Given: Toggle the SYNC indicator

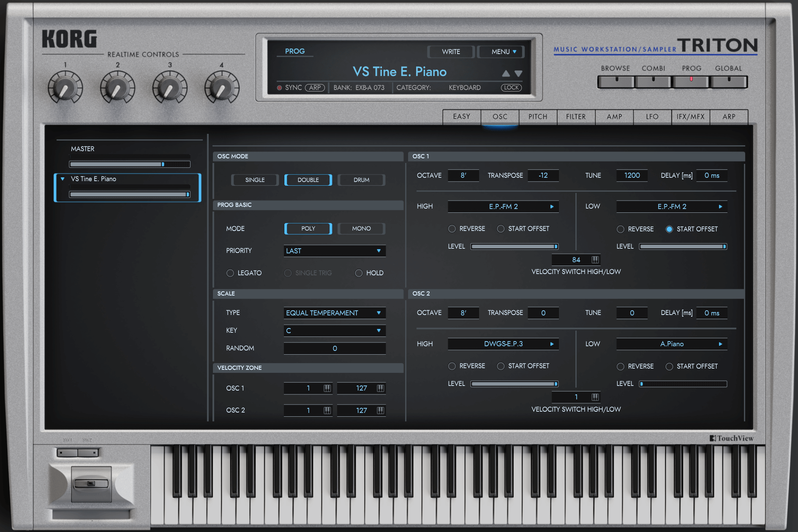Looking at the screenshot, I should click(x=279, y=88).
